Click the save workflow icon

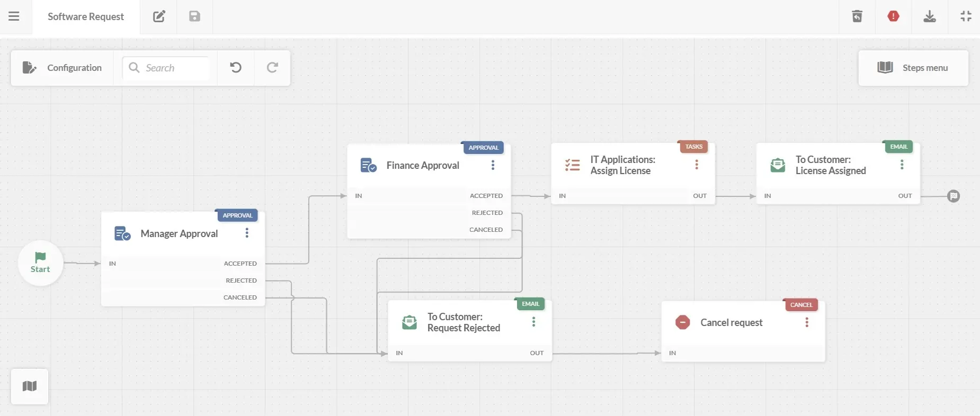click(194, 16)
